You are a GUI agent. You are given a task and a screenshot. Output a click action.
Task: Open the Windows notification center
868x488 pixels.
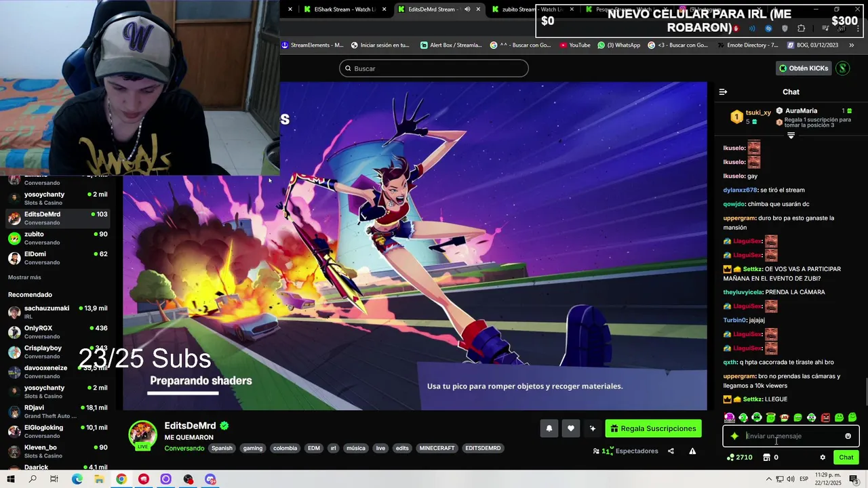click(854, 479)
